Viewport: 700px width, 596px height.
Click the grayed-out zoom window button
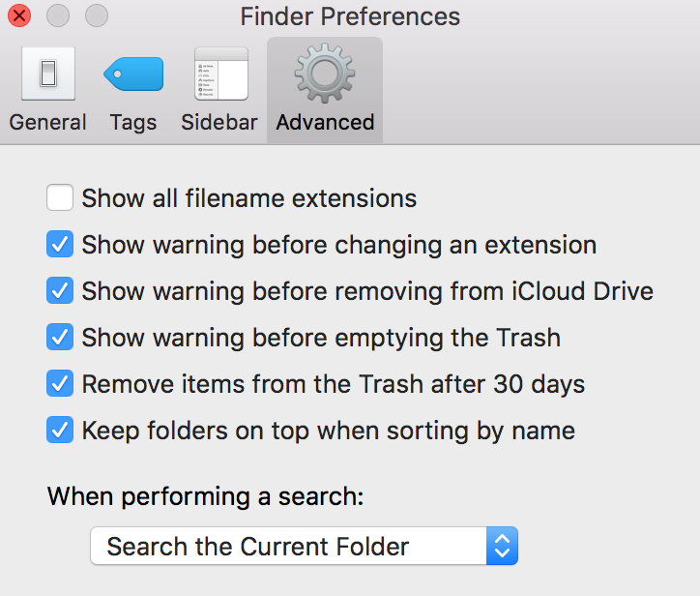[x=97, y=15]
